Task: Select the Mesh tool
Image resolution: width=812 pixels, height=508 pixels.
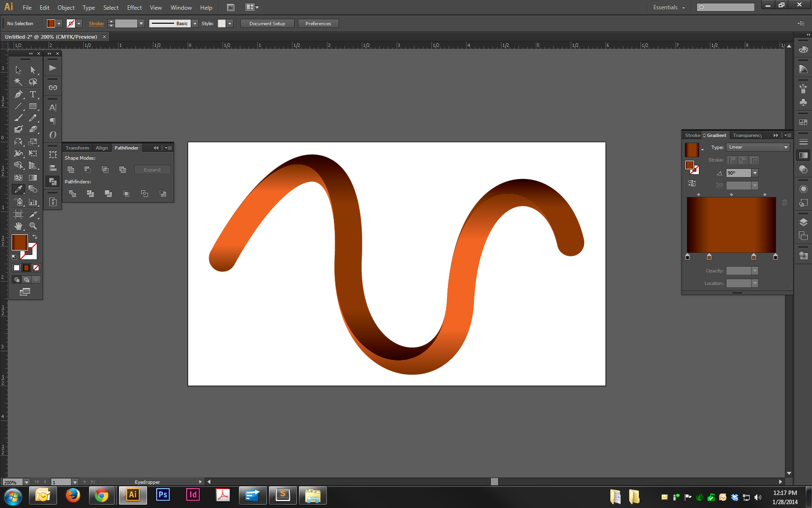Action: pyautogui.click(x=18, y=178)
